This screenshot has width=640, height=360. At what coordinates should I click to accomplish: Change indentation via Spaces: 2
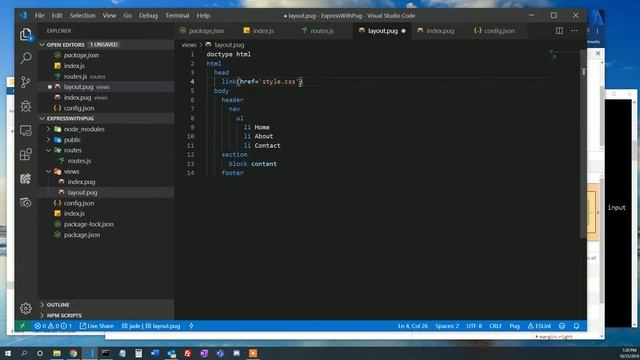click(447, 326)
